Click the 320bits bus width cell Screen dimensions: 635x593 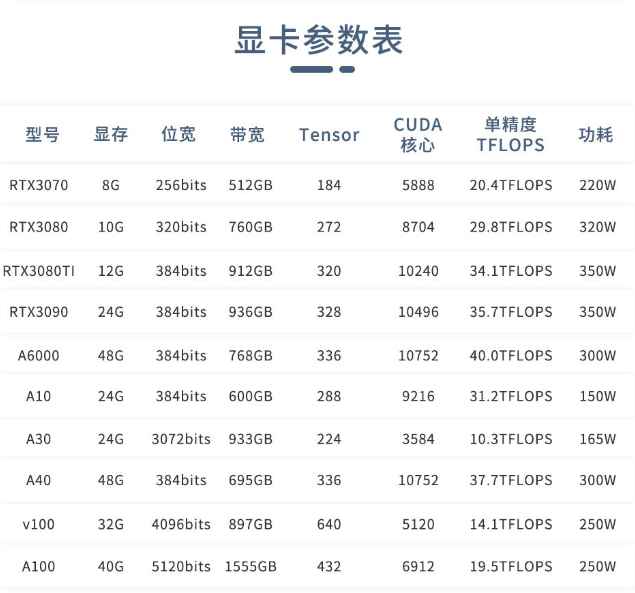(181, 227)
